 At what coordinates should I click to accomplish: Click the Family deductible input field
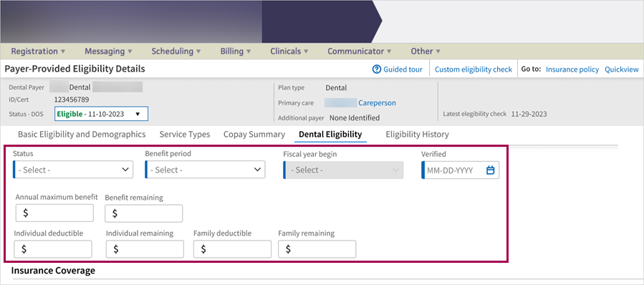point(233,249)
